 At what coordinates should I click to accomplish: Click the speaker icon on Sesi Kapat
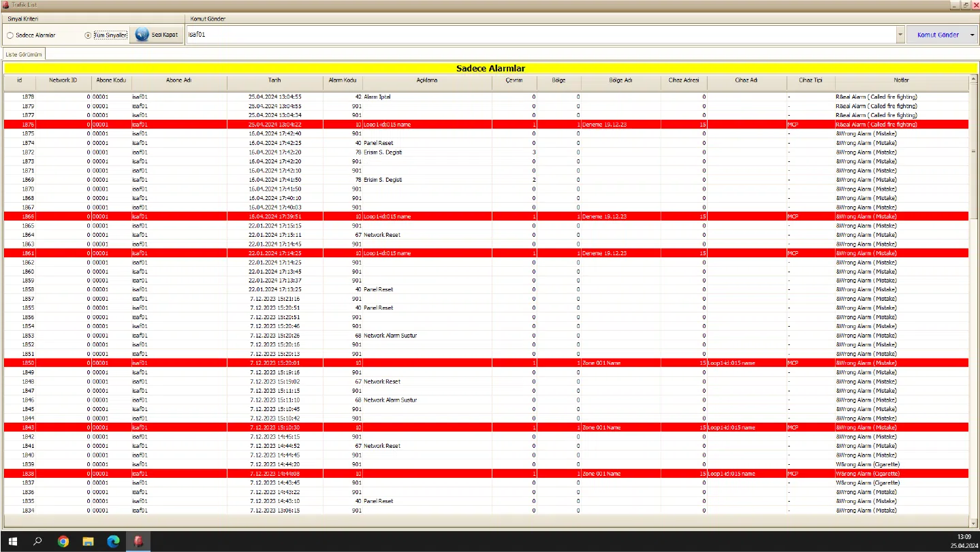142,35
